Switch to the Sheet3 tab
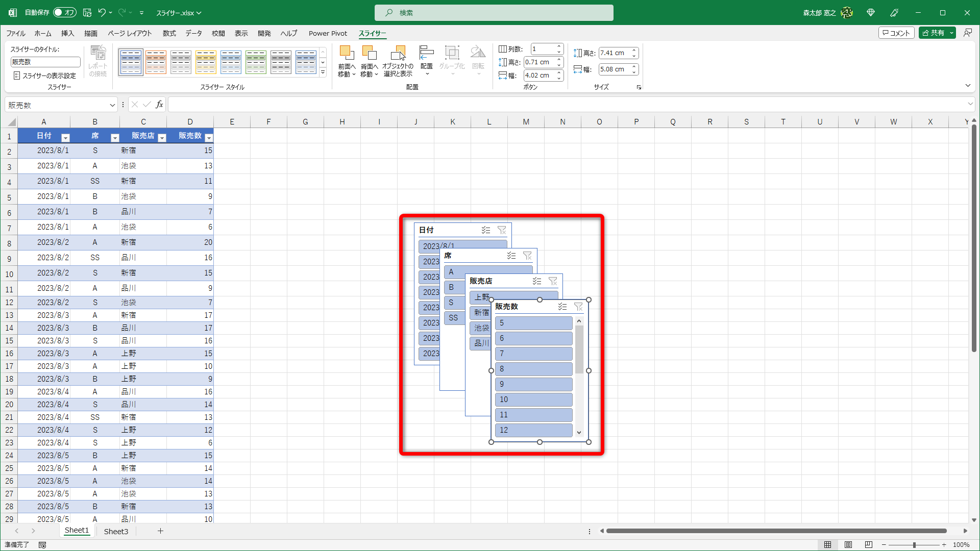This screenshot has height=551, width=980. 116,531
